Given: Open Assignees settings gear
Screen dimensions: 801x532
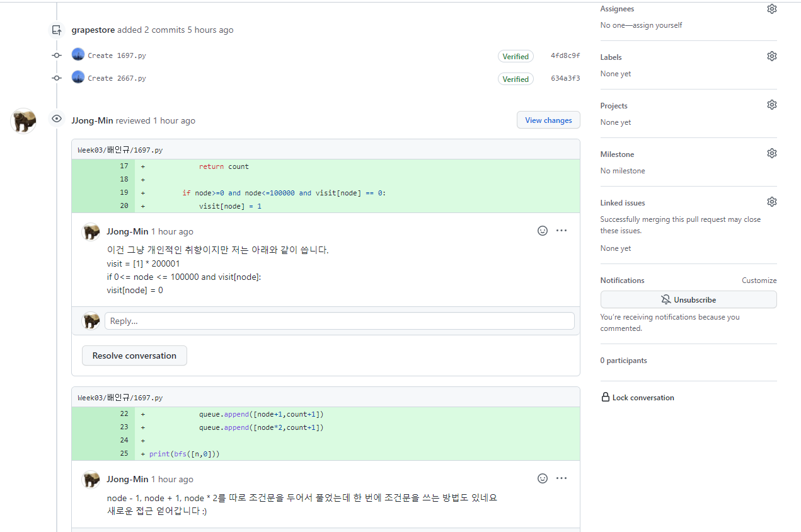Looking at the screenshot, I should tap(771, 9).
